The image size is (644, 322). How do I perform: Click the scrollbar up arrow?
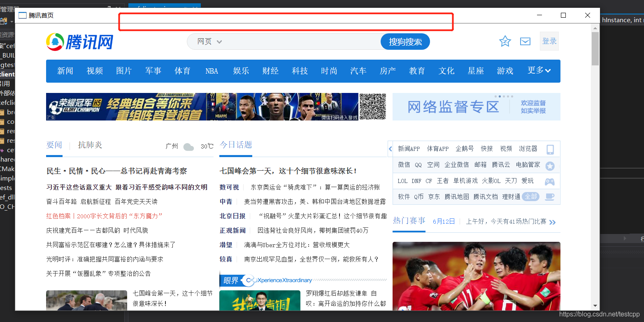(595, 28)
